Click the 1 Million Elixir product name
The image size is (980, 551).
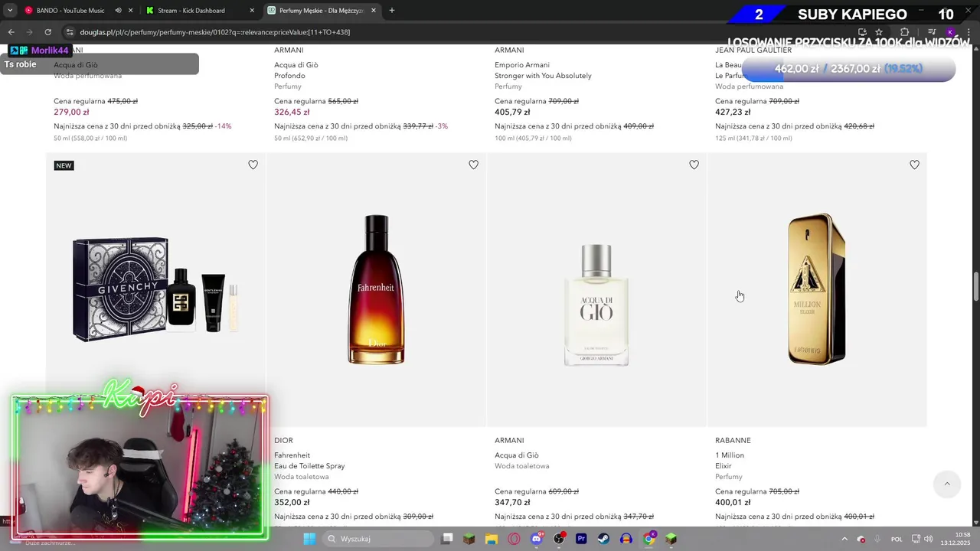730,461
